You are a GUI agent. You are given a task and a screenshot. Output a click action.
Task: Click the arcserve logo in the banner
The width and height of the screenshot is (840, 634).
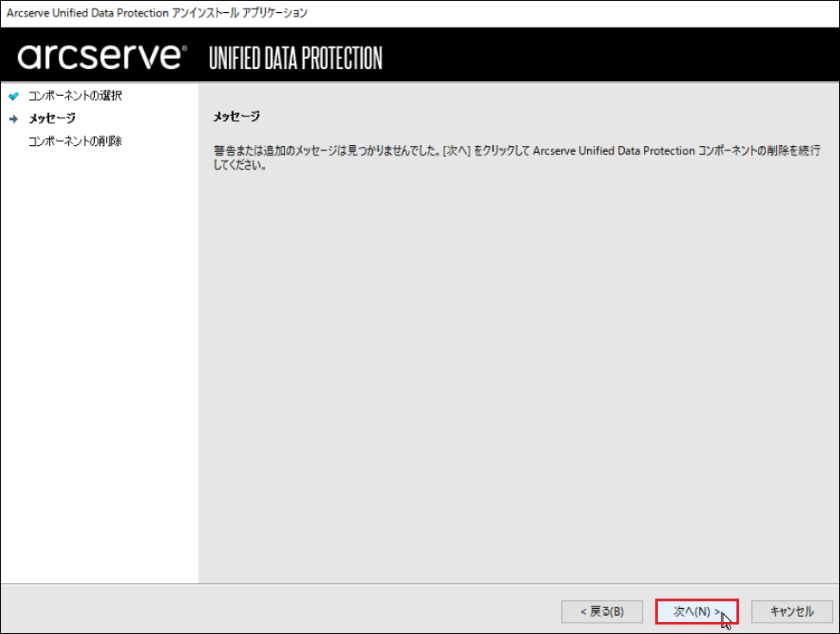click(x=103, y=56)
